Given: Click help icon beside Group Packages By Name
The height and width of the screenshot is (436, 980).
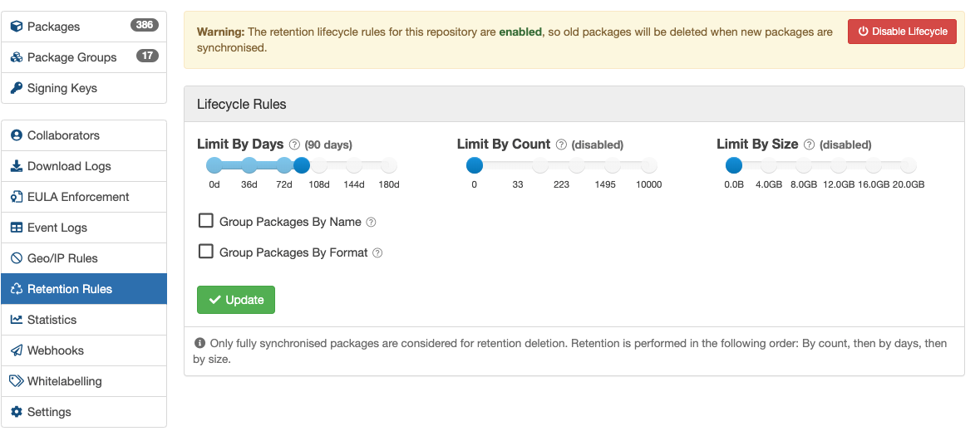Looking at the screenshot, I should coord(372,223).
